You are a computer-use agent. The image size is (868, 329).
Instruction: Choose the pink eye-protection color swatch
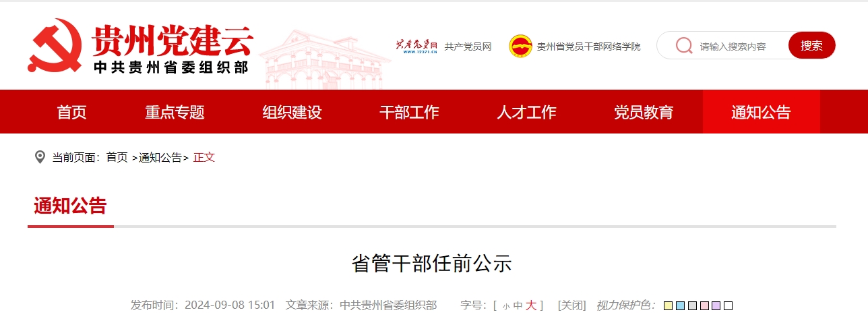coord(704,306)
